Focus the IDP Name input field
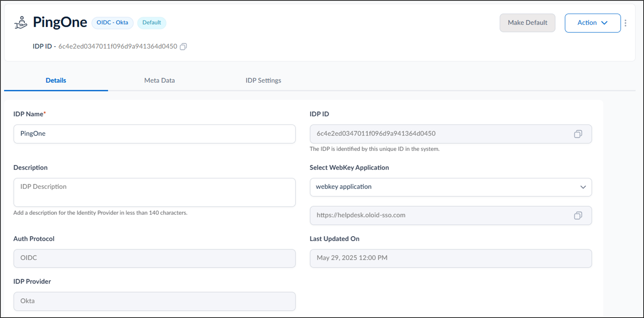 pos(155,134)
